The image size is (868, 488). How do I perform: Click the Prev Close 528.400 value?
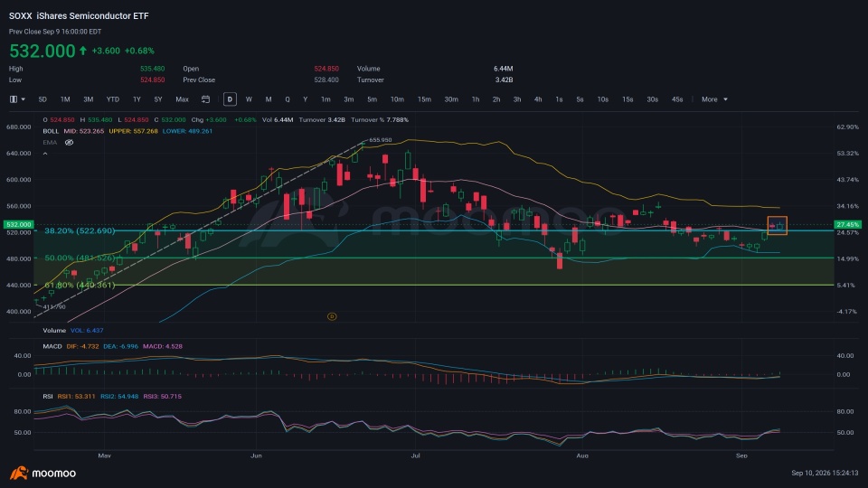click(326, 80)
